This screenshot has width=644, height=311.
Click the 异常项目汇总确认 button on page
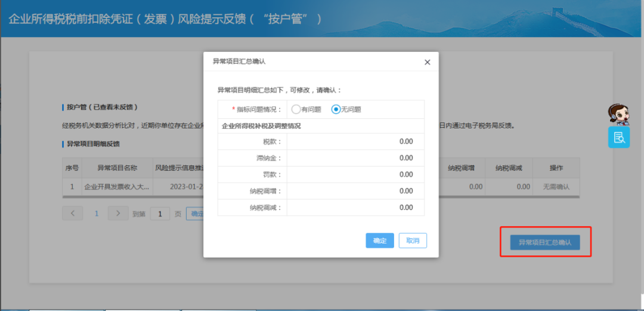pos(545,242)
